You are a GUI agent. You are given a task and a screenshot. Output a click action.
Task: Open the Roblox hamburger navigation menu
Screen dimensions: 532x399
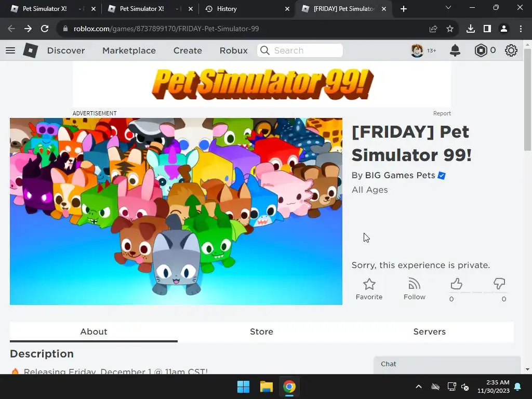pos(10,50)
